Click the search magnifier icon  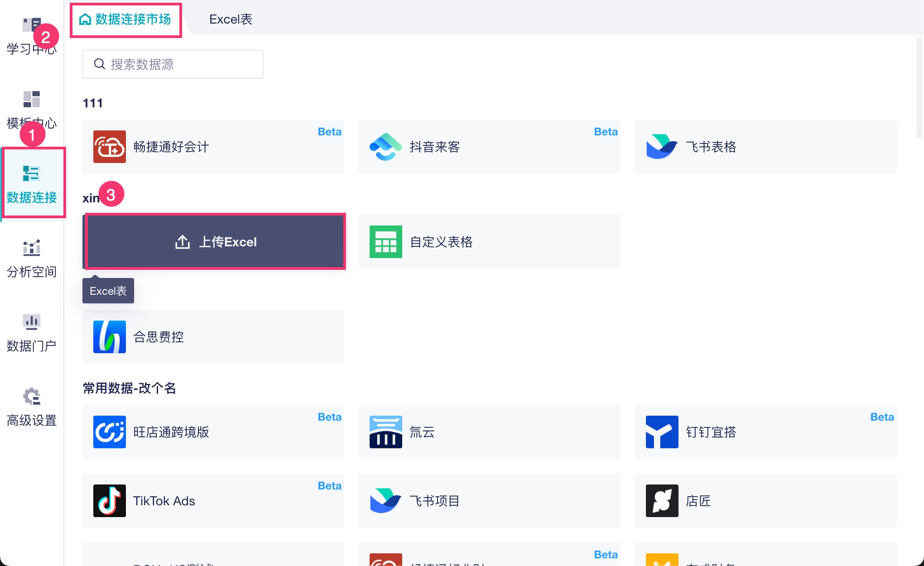99,64
